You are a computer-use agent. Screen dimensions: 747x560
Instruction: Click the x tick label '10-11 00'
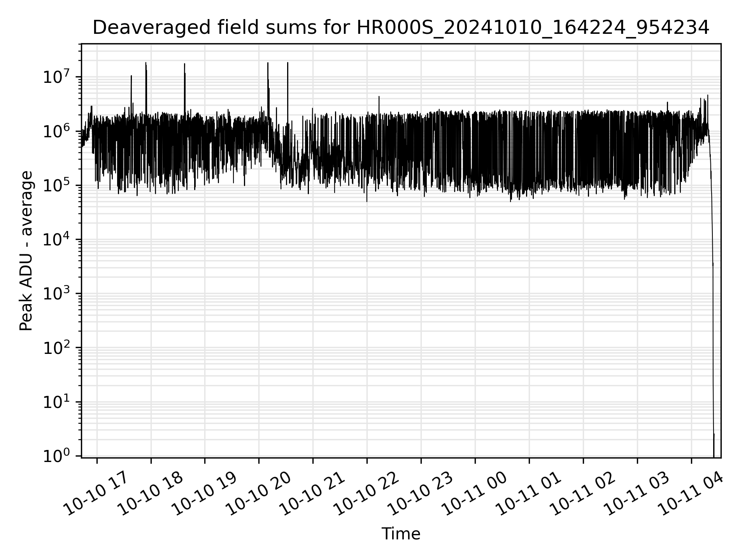coord(474,493)
